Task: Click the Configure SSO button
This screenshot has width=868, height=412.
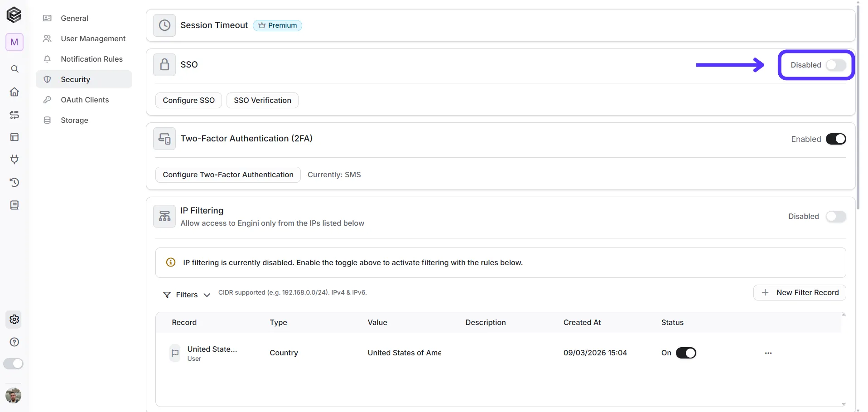Action: point(188,100)
